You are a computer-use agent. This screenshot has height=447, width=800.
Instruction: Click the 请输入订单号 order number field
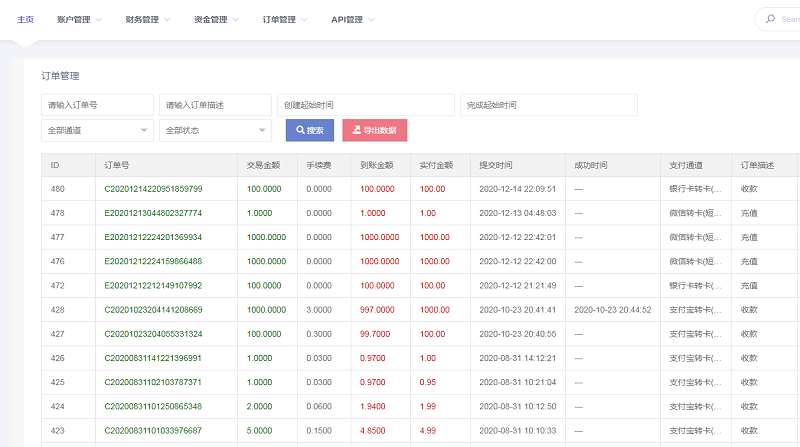97,105
